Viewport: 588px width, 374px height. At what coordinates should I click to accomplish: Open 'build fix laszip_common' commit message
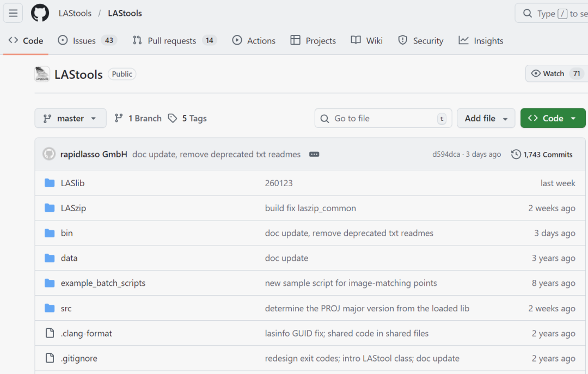[310, 208]
